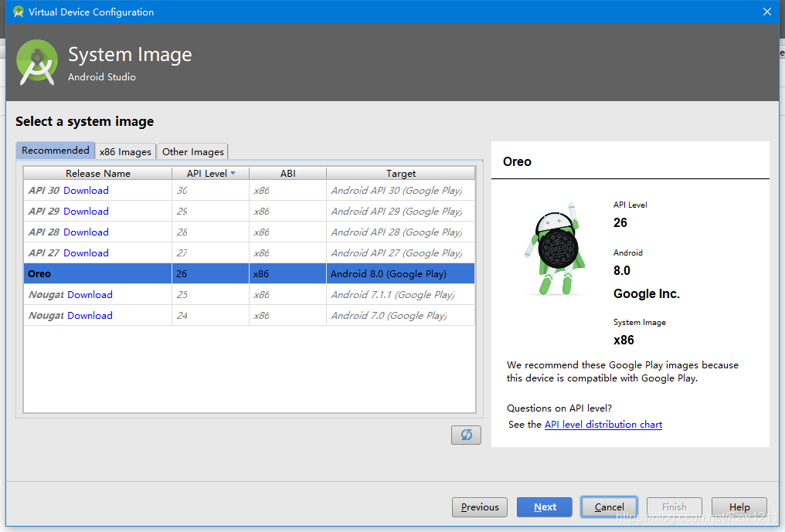Select 'Android API 30 (Google Play)' target cell
The width and height of the screenshot is (785, 532).
(400, 190)
